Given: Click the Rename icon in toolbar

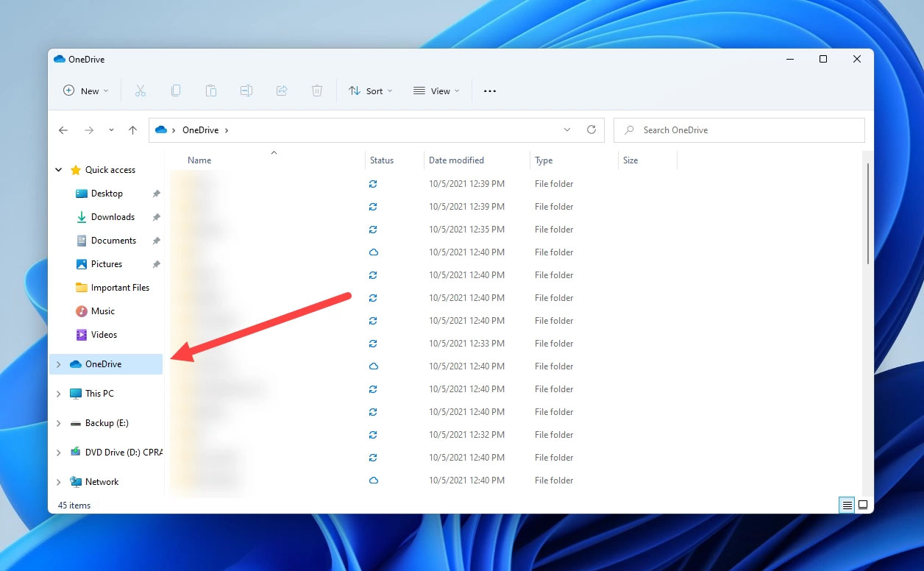Looking at the screenshot, I should tap(246, 91).
